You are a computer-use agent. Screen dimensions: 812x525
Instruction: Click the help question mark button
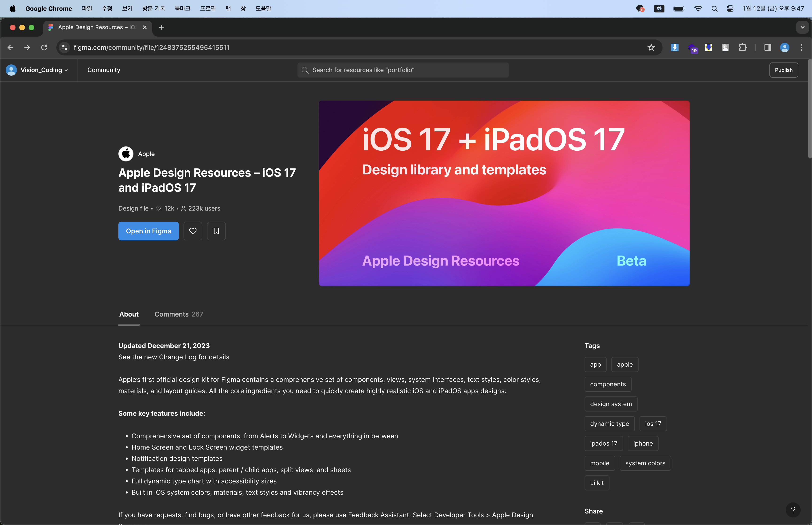click(x=793, y=510)
